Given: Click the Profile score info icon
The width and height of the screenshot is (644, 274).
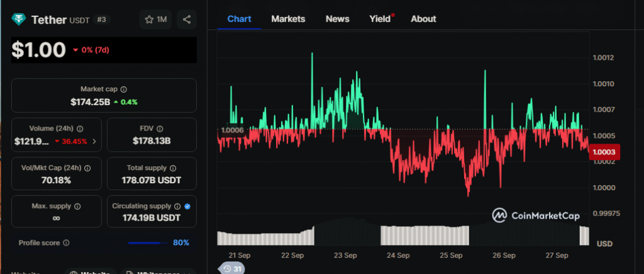Looking at the screenshot, I should pyautogui.click(x=67, y=243).
